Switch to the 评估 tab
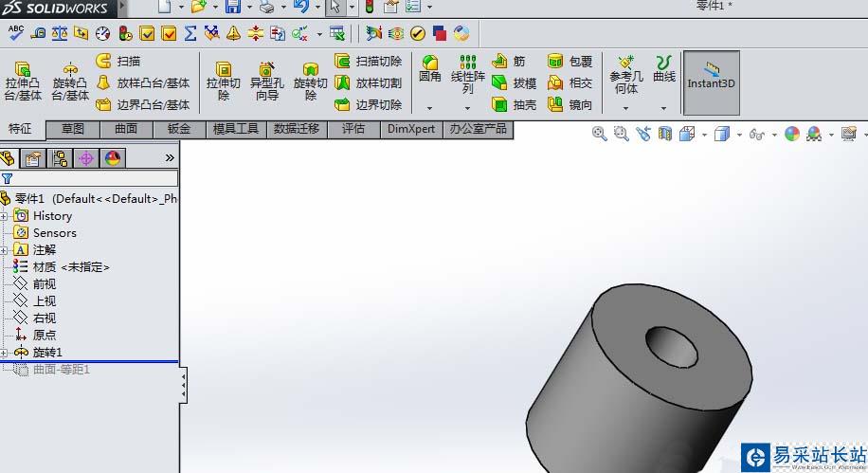 [353, 129]
